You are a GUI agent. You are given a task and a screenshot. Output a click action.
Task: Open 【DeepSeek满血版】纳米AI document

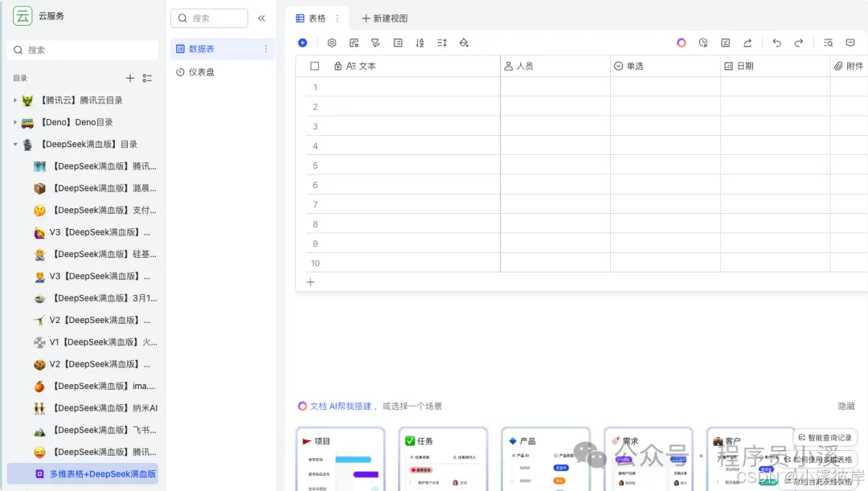(95, 408)
